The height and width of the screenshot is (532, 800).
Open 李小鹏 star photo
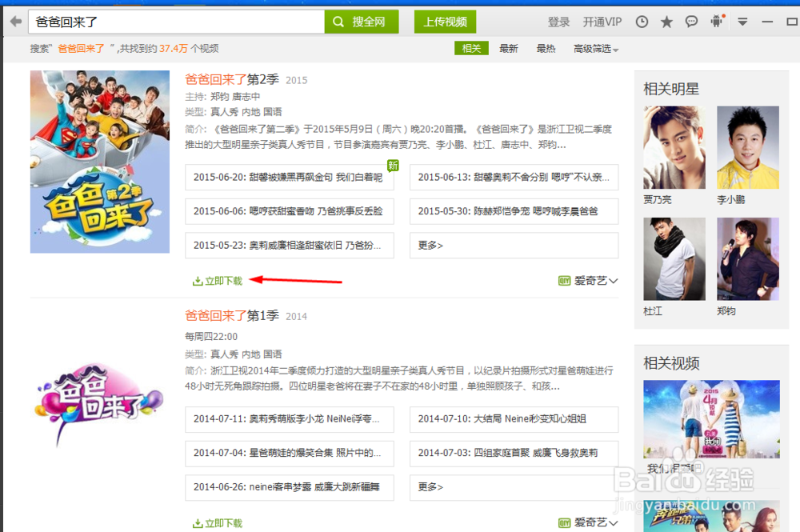(x=747, y=147)
